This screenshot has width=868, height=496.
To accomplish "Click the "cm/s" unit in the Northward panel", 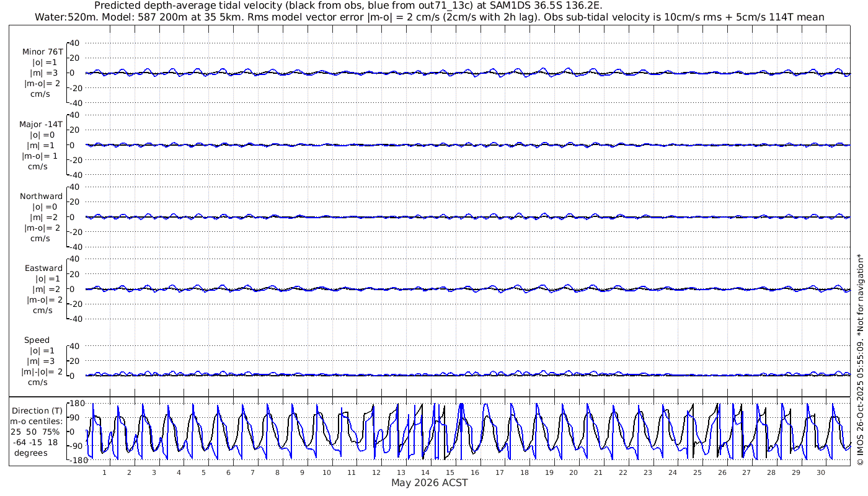I will 40,238.
